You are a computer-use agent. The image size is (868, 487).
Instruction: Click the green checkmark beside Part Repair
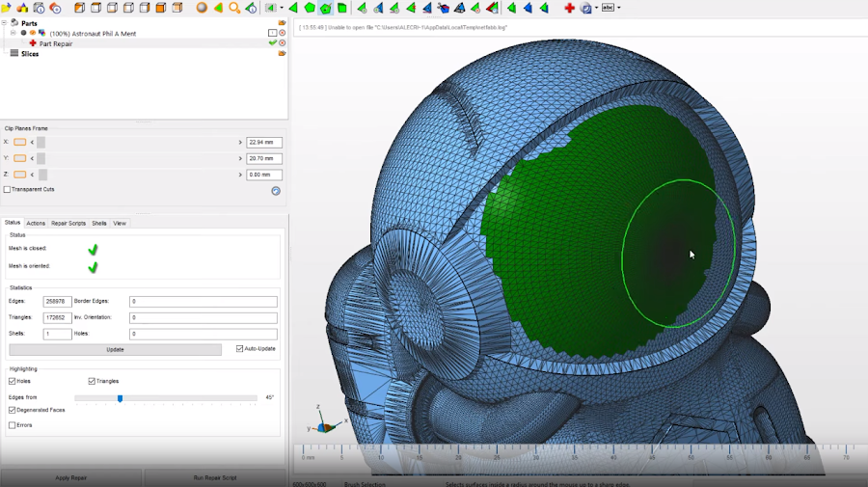click(273, 43)
